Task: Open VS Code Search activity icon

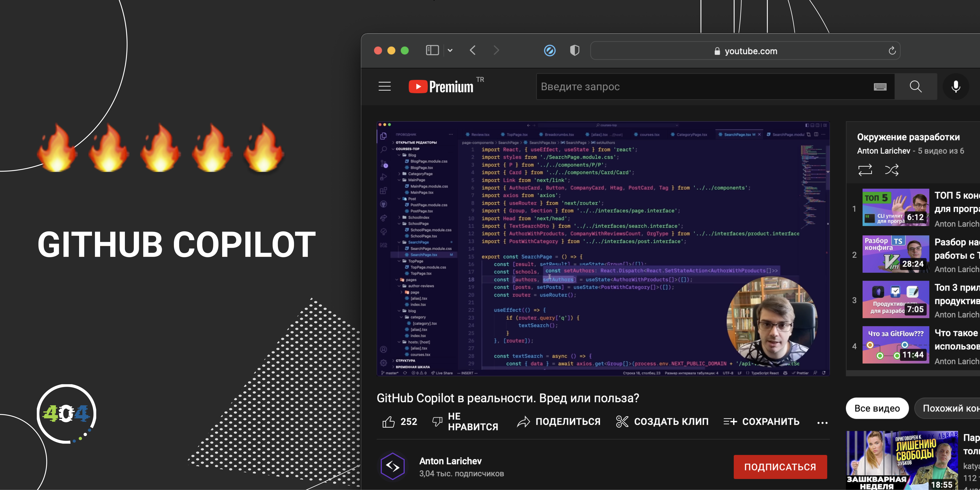Action: [x=384, y=149]
